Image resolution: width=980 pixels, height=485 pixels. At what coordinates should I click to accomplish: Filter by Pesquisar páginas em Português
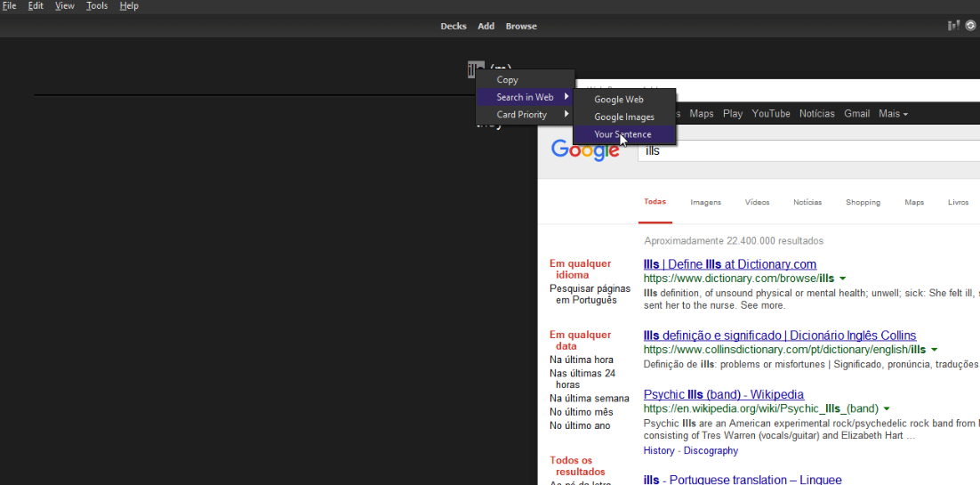pos(590,295)
